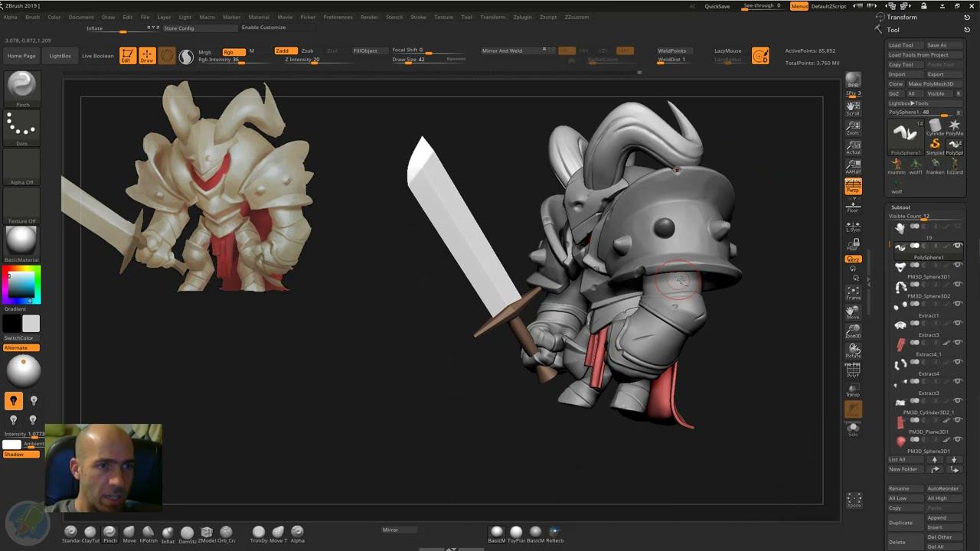The image size is (980, 551).
Task: Click the Mirror field at the bottom
Action: (400, 530)
